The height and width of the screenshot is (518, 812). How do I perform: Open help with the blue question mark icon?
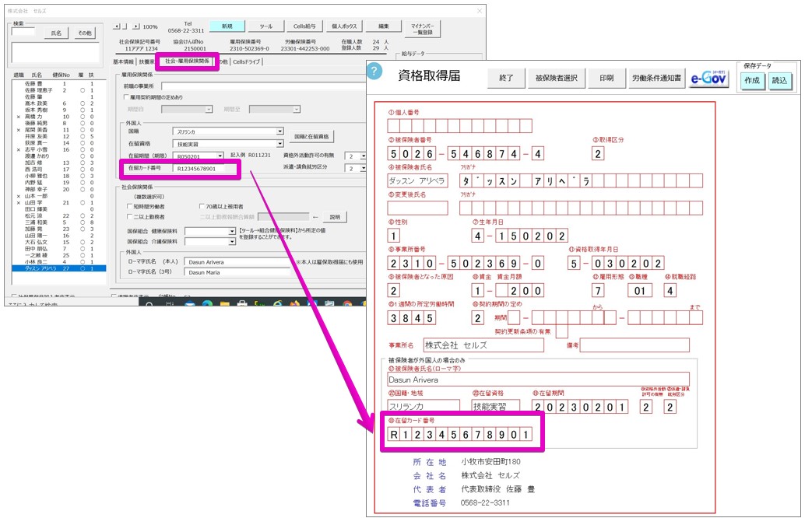coord(374,72)
